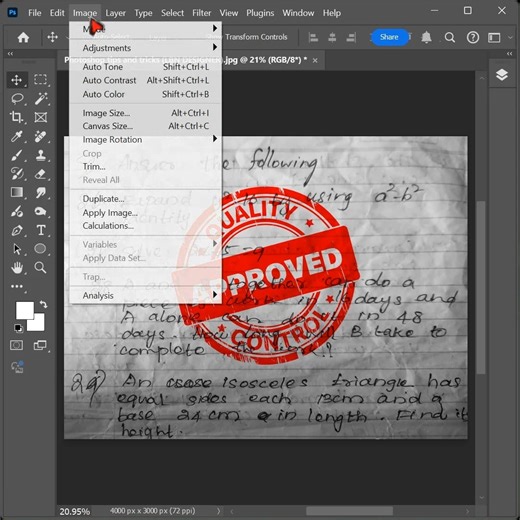This screenshot has height=520, width=520.
Task: Open the Search magnifier in options bar
Action: click(x=450, y=37)
